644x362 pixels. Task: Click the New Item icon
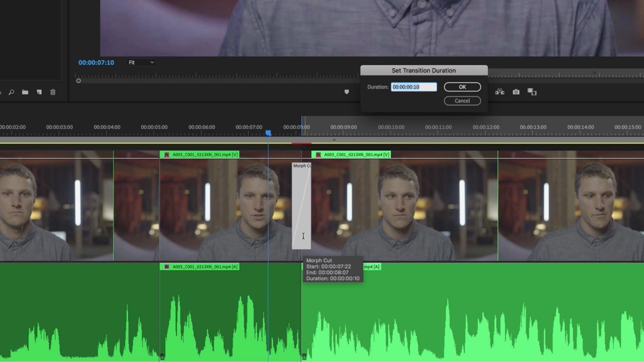click(39, 92)
